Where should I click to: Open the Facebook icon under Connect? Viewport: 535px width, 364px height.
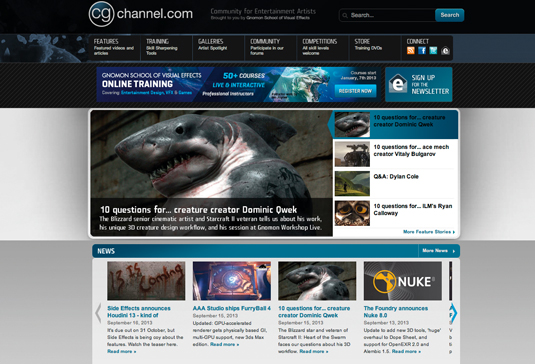click(x=422, y=50)
